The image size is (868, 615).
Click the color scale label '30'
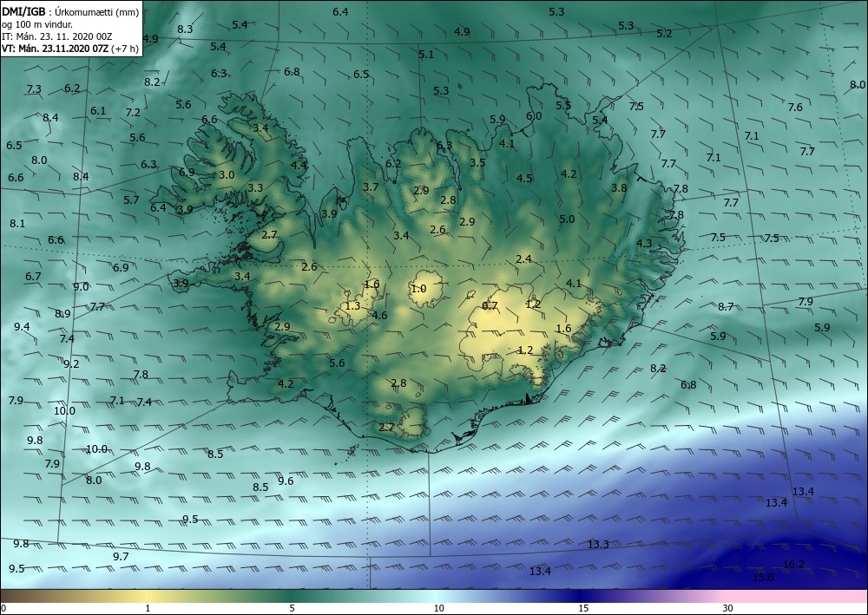click(x=727, y=608)
